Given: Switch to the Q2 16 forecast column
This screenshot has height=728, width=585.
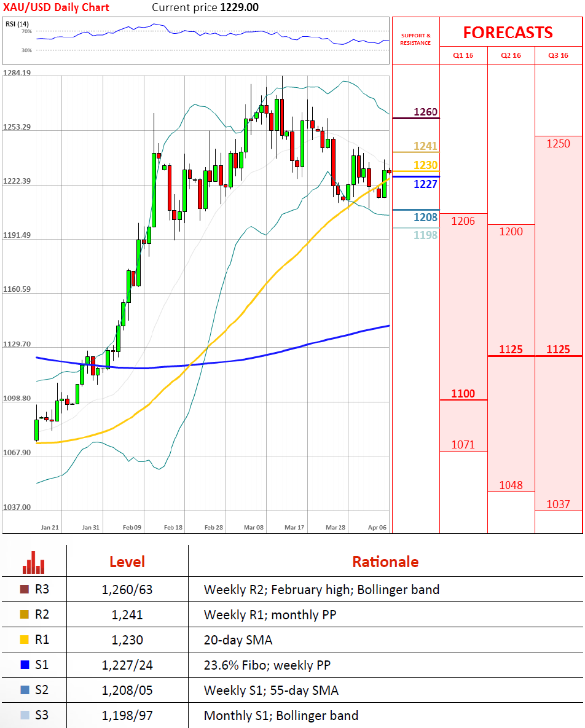Looking at the screenshot, I should click(511, 55).
